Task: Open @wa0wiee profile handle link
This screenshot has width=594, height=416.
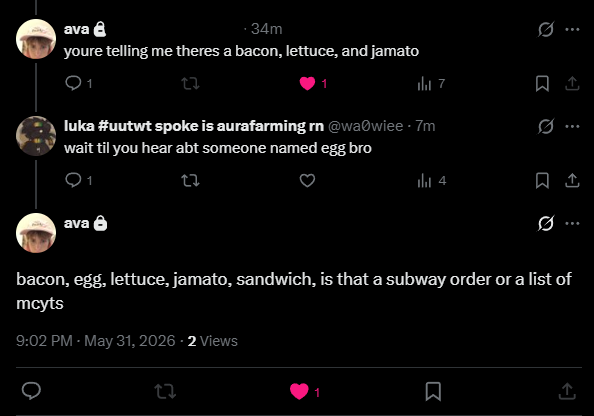Action: coord(365,126)
